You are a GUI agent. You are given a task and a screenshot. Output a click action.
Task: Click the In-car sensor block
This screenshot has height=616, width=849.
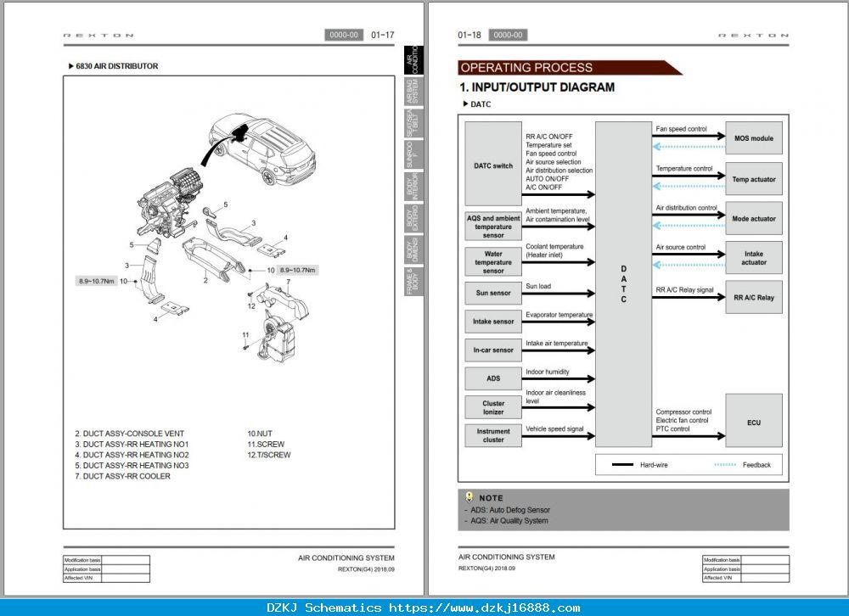tap(493, 350)
